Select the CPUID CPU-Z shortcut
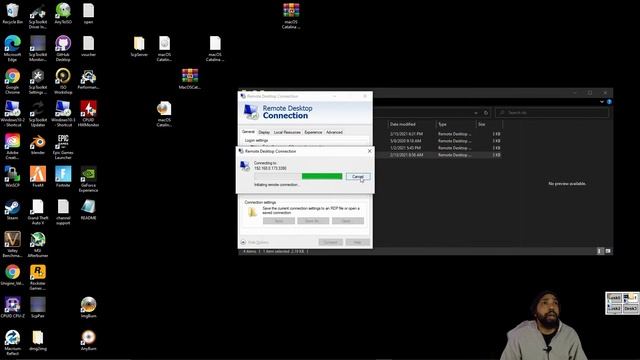This screenshot has width=640, height=360. (x=13, y=307)
